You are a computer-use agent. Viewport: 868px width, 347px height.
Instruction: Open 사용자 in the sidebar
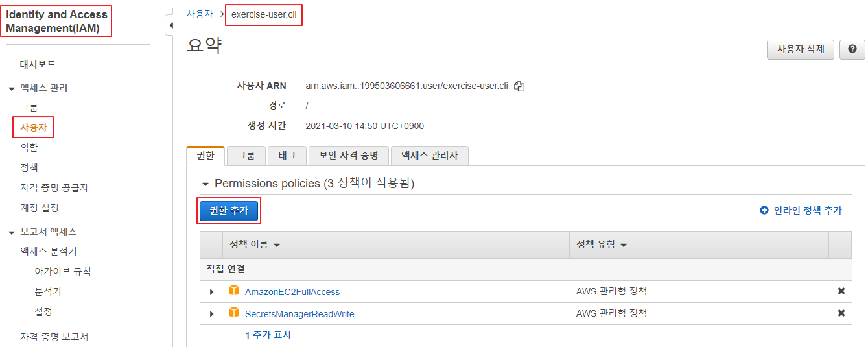[33, 127]
